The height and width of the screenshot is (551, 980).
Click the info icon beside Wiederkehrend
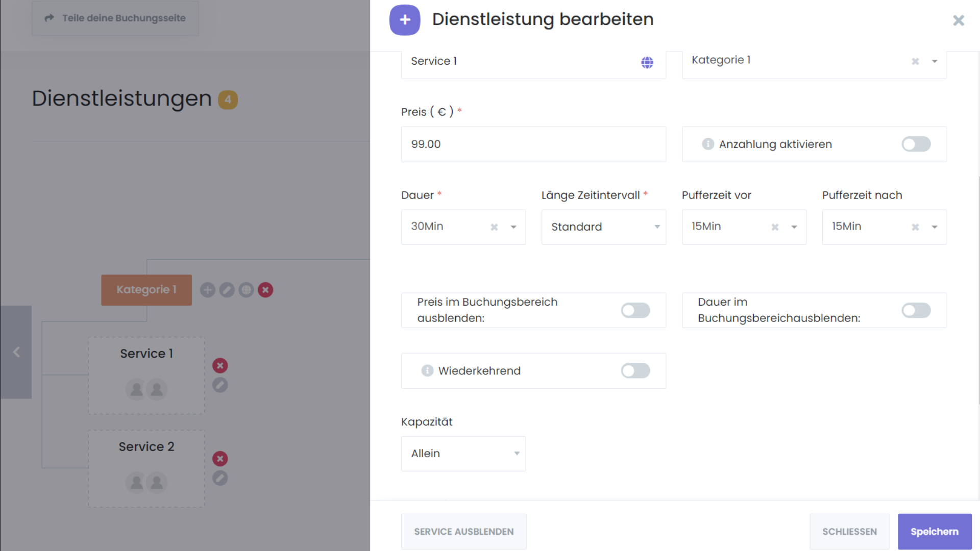pyautogui.click(x=427, y=370)
